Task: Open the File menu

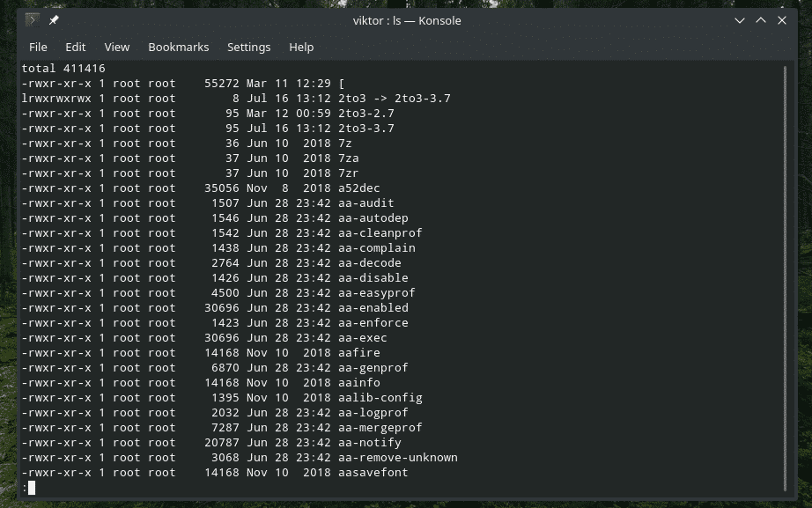Action: point(38,47)
